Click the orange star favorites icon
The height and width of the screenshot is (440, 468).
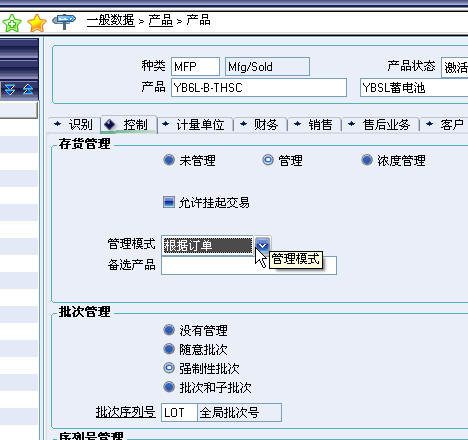[x=37, y=23]
